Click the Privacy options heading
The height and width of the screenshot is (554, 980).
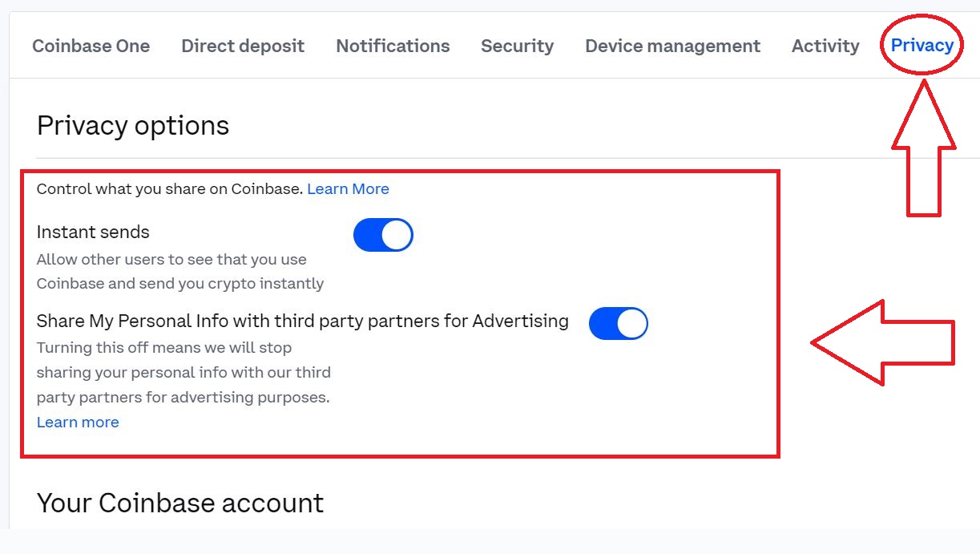coord(133,126)
